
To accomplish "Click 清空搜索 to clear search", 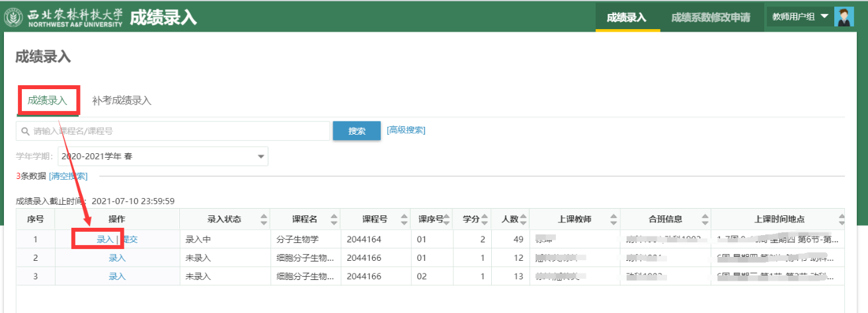I will 68,176.
